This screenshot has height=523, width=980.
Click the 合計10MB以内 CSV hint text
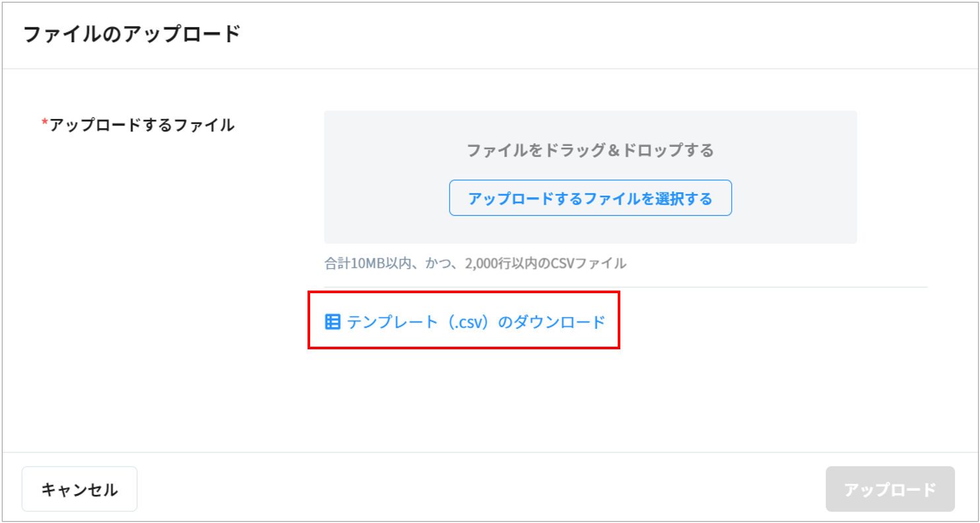tap(475, 263)
